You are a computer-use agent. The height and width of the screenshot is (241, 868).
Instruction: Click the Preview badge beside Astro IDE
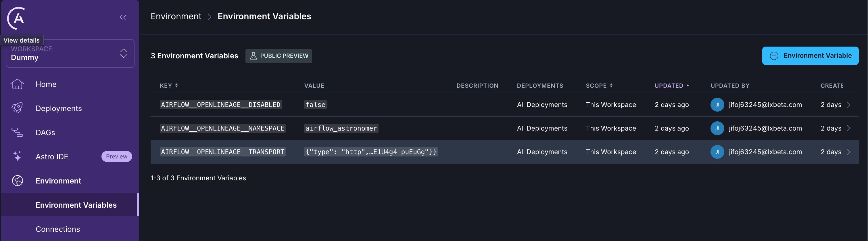coord(117,156)
